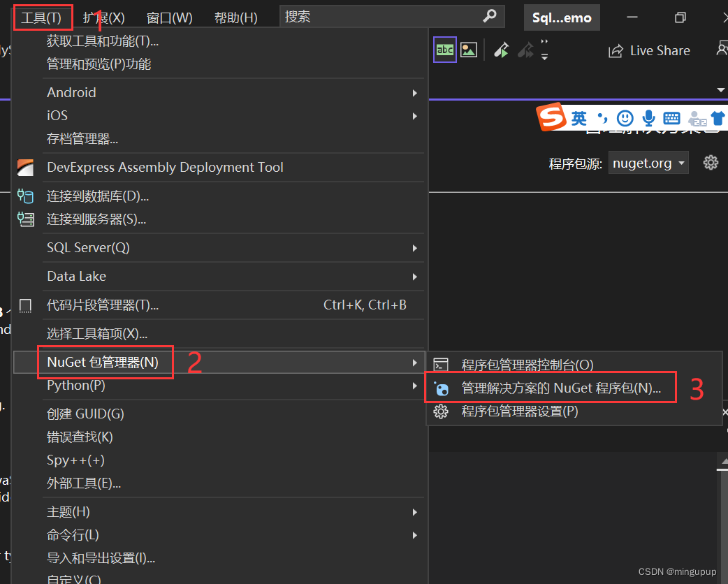
Task: Click the search magnifier button
Action: [489, 16]
